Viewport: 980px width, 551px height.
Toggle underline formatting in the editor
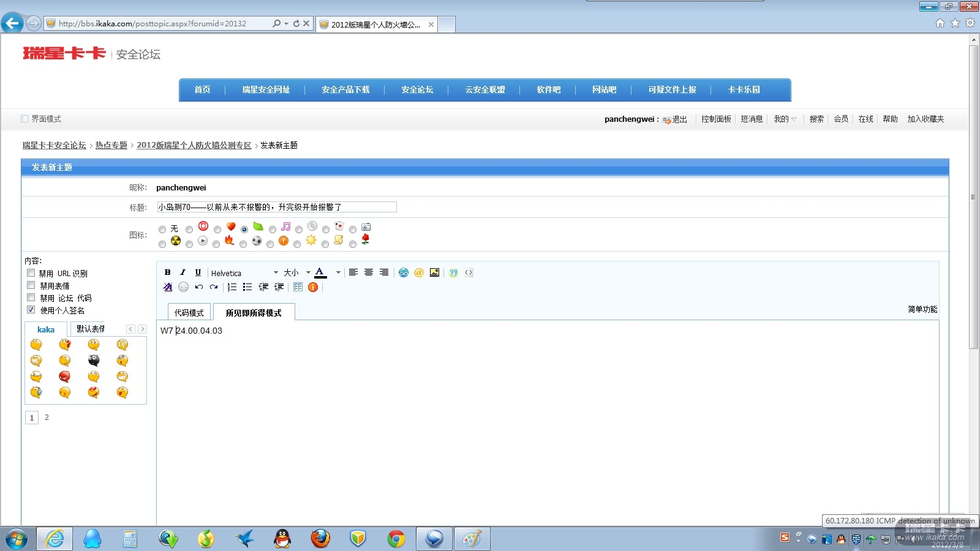[x=198, y=272]
